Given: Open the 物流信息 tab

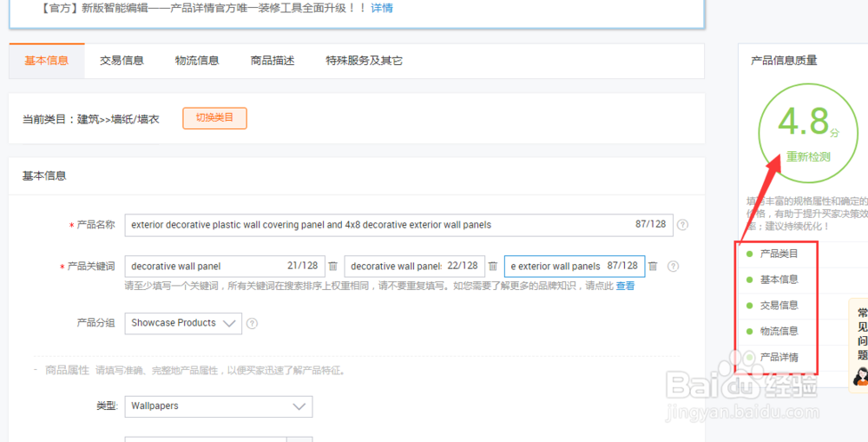Looking at the screenshot, I should tap(197, 61).
